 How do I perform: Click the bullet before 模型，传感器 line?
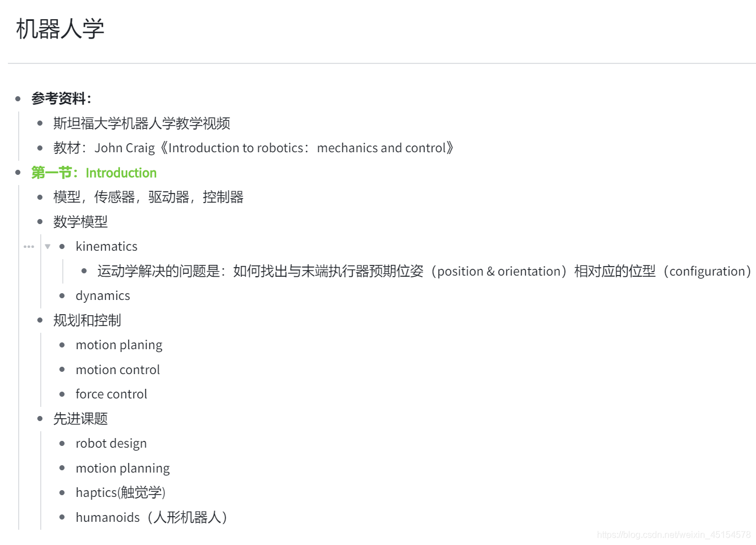click(40, 197)
